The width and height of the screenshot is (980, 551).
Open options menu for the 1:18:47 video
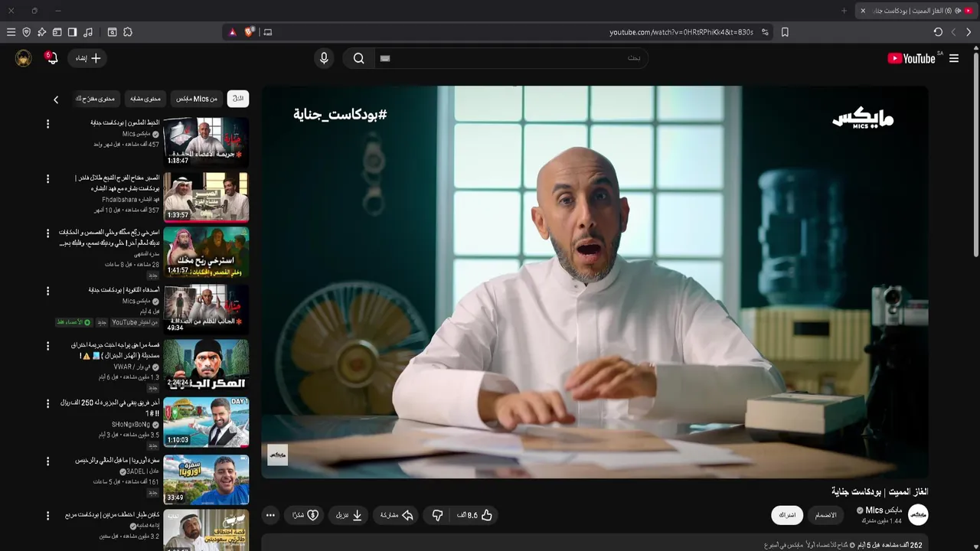pyautogui.click(x=47, y=123)
